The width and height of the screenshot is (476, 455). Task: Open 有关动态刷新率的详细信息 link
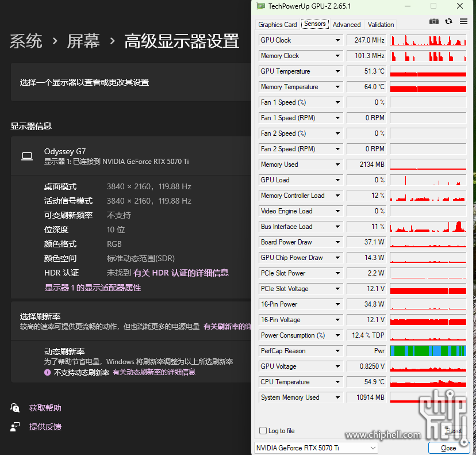pyautogui.click(x=154, y=372)
